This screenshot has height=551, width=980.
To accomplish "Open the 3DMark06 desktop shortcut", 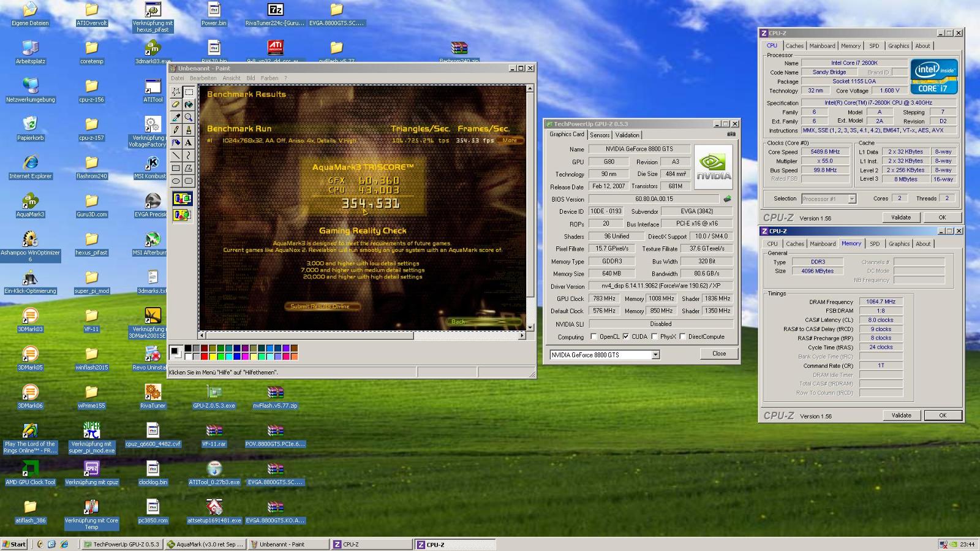I will point(30,396).
